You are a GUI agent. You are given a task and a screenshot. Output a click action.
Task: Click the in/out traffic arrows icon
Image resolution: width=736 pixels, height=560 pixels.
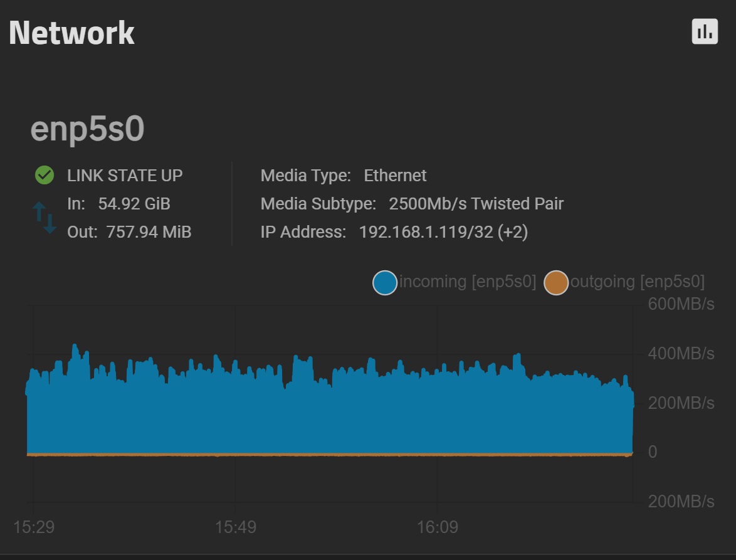pos(45,218)
